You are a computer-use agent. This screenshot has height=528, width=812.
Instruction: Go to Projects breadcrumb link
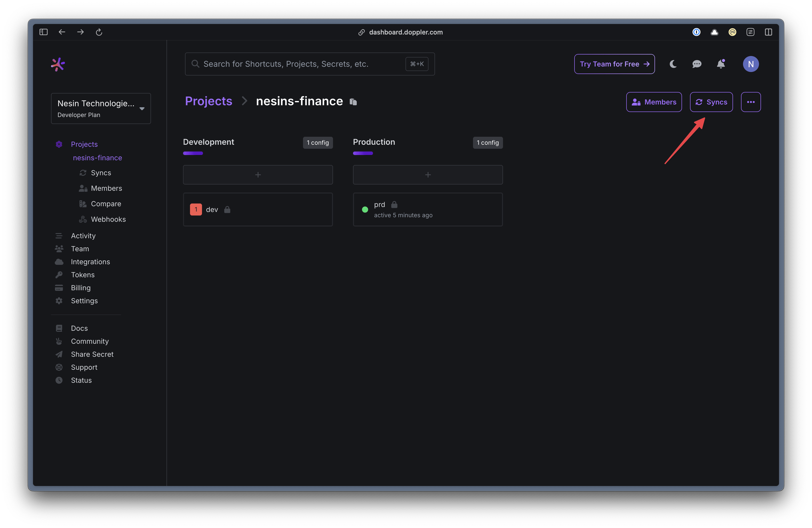pyautogui.click(x=208, y=101)
